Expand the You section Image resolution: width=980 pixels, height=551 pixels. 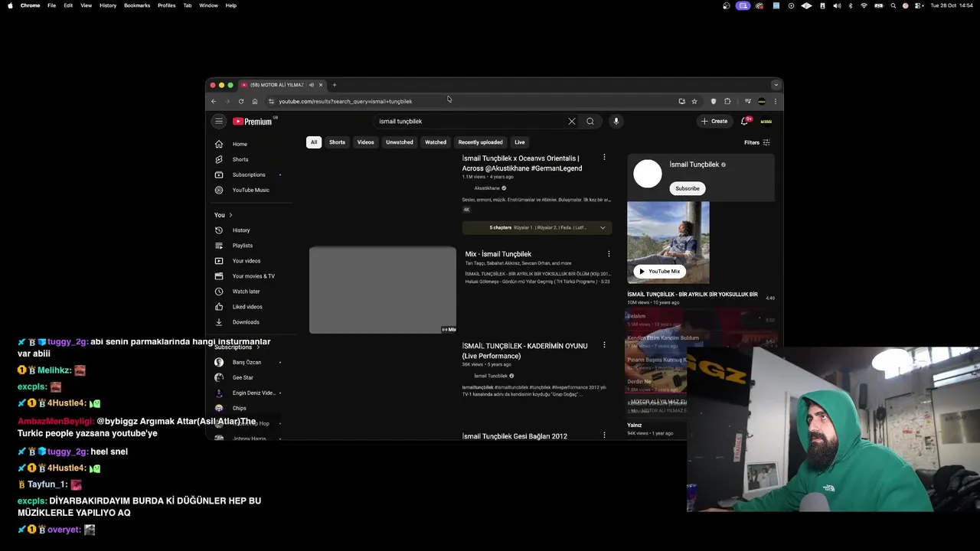coord(224,215)
